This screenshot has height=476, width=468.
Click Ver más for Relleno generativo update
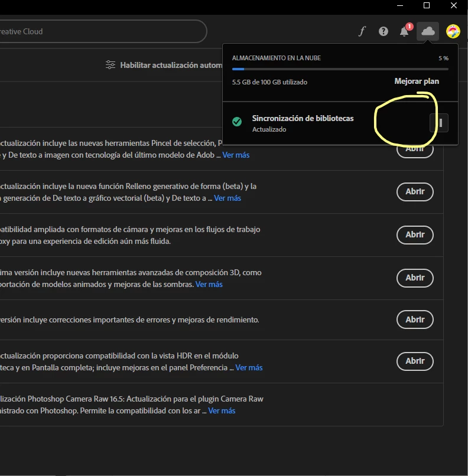point(227,198)
